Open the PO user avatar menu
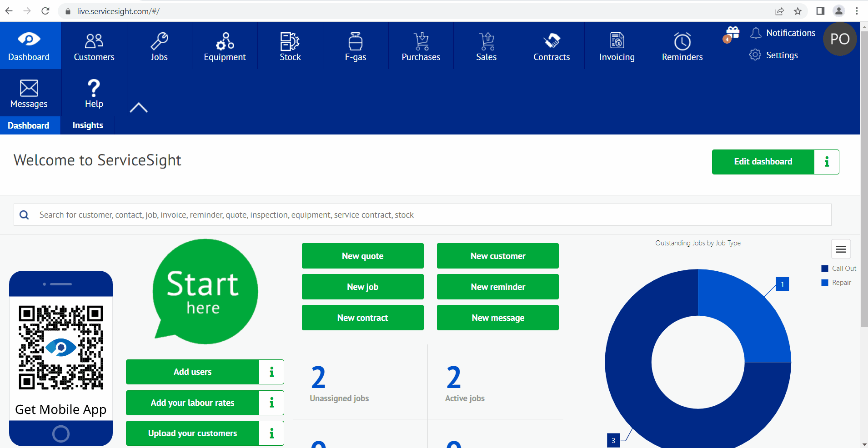The width and height of the screenshot is (868, 448). pyautogui.click(x=840, y=39)
